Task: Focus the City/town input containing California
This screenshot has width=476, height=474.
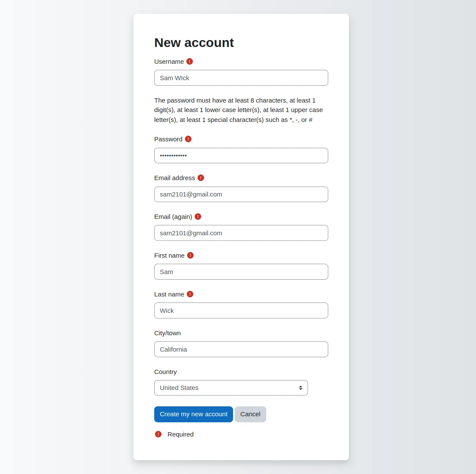Action: pos(241,349)
